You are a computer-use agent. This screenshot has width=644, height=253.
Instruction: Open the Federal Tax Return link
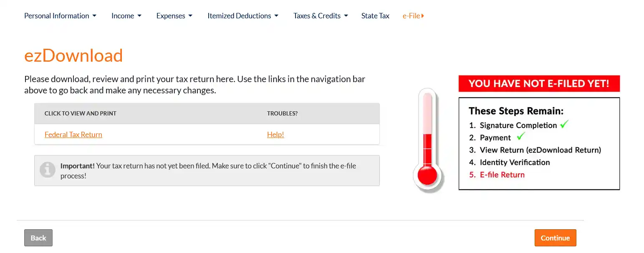point(73,135)
